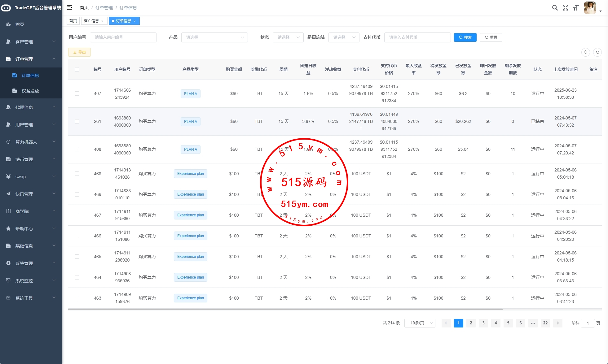Toggle search bar visibility round icon
Viewport: 608px width, 364px height.
(x=585, y=52)
